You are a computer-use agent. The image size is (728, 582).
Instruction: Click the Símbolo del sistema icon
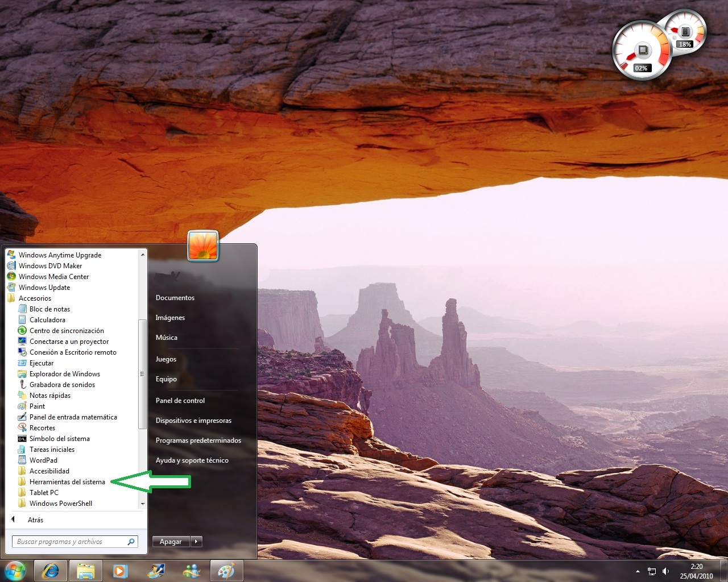click(x=22, y=439)
